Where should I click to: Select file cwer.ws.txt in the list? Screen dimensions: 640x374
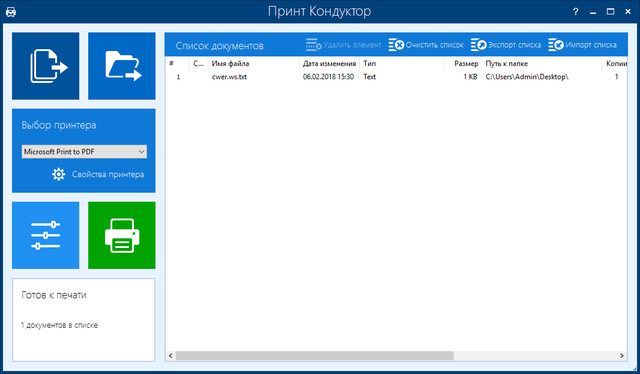pyautogui.click(x=229, y=77)
